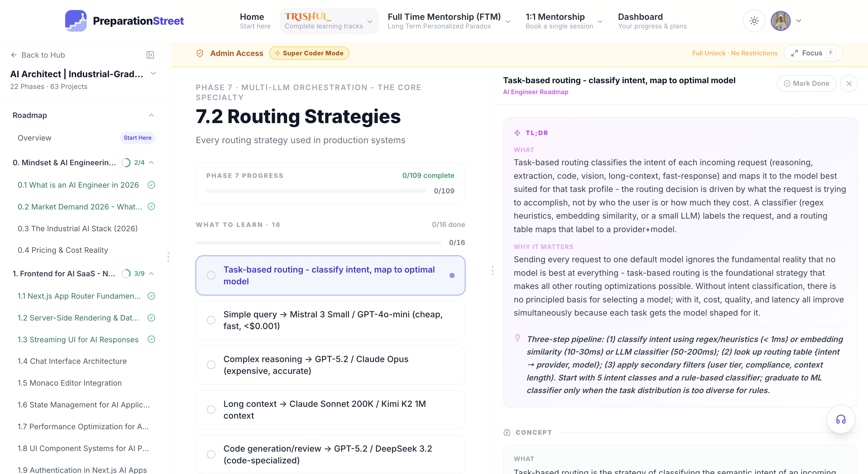This screenshot has width=868, height=474.
Task: Check off Long context Claude Sonnet item
Action: 211,410
